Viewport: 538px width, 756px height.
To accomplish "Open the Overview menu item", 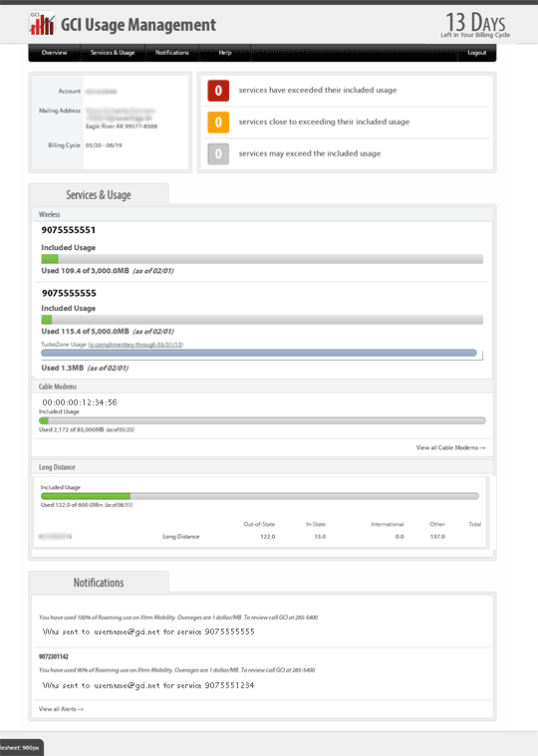I will [x=54, y=53].
